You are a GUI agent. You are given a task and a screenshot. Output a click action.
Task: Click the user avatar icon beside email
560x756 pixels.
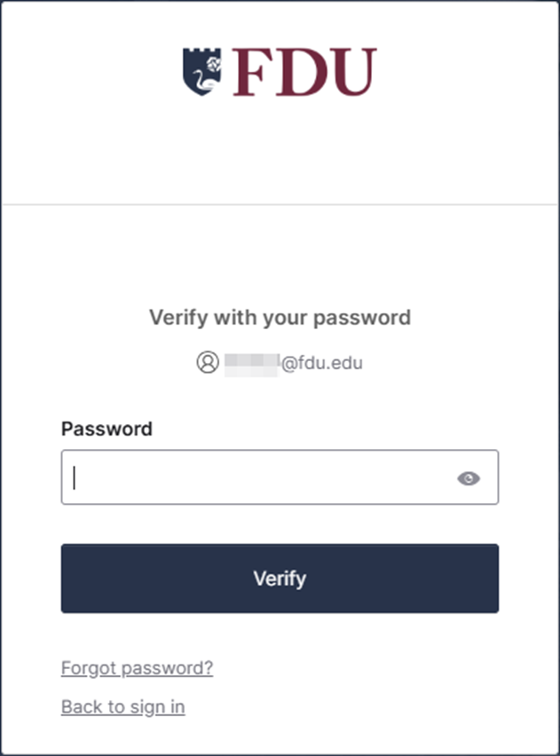[208, 362]
